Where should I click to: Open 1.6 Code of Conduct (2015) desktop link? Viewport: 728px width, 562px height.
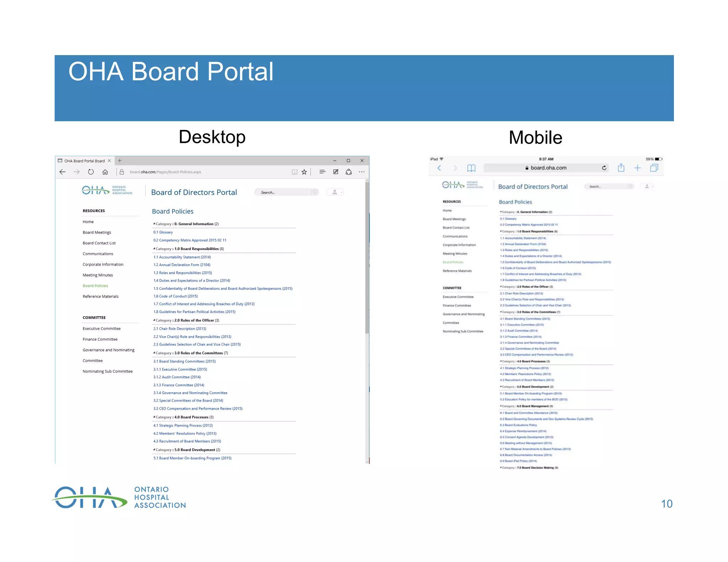point(176,296)
